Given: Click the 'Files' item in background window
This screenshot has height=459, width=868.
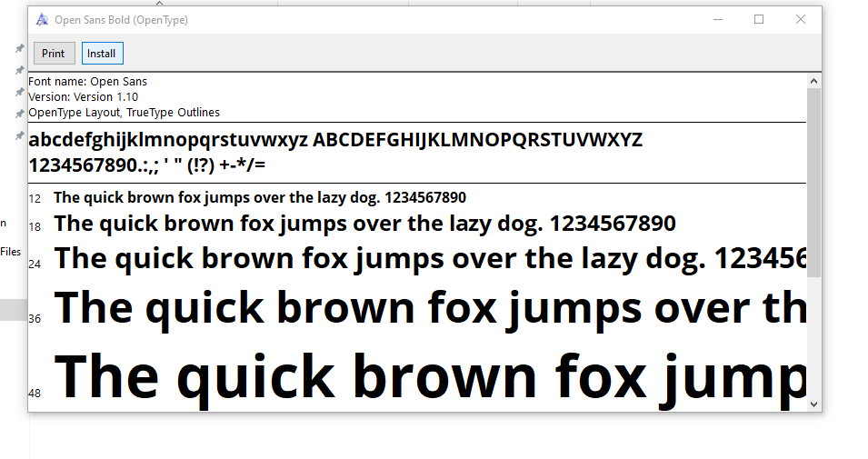Looking at the screenshot, I should [x=11, y=252].
